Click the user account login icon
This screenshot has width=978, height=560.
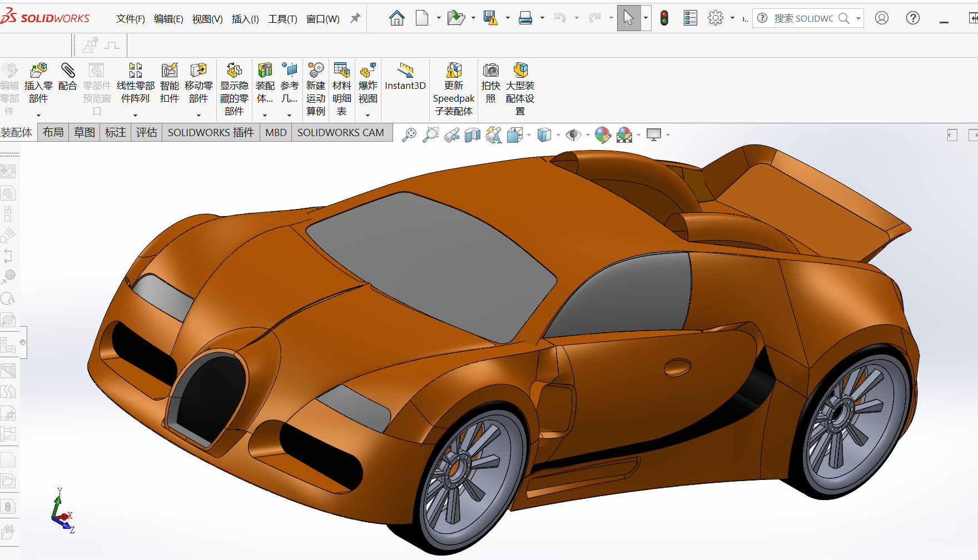tap(882, 18)
